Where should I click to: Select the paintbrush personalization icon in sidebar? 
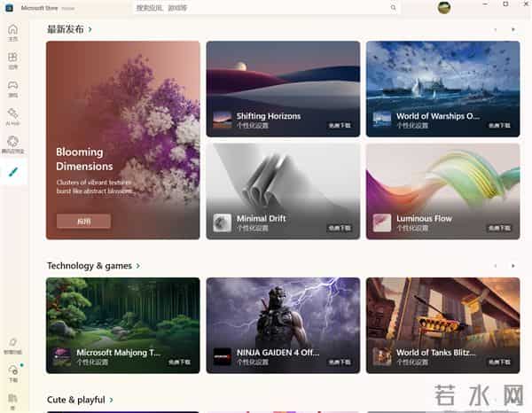pyautogui.click(x=13, y=172)
